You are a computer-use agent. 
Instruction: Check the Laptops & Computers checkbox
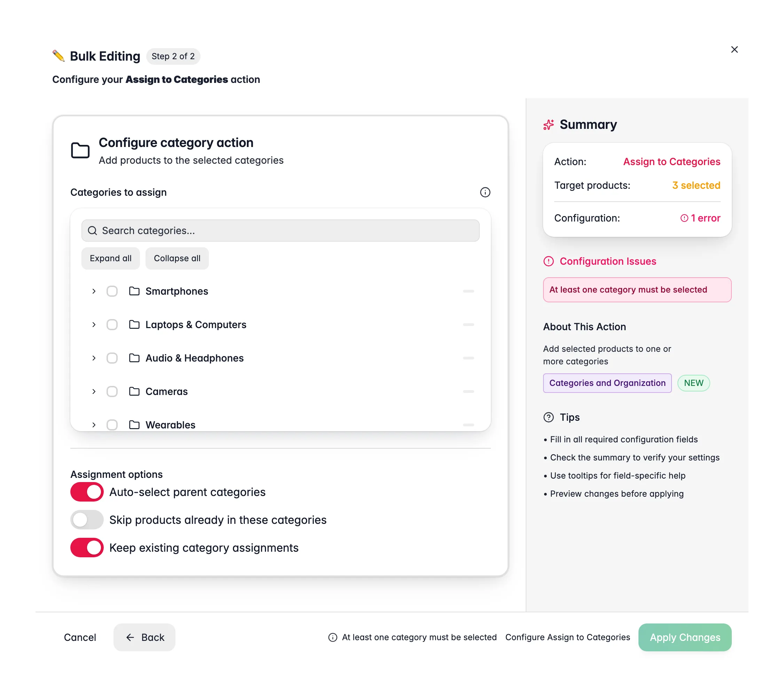(x=112, y=325)
